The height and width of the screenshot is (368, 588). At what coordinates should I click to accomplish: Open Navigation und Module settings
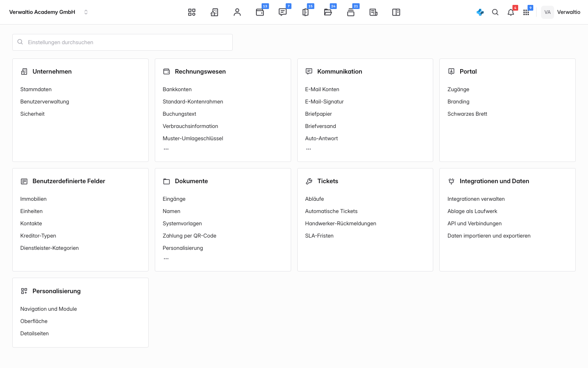coord(49,309)
